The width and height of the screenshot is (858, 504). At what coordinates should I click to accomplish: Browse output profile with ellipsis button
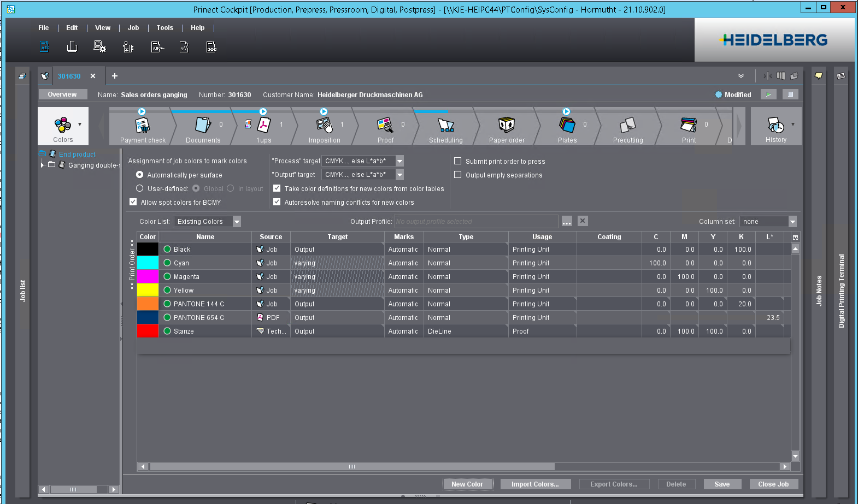pyautogui.click(x=567, y=221)
